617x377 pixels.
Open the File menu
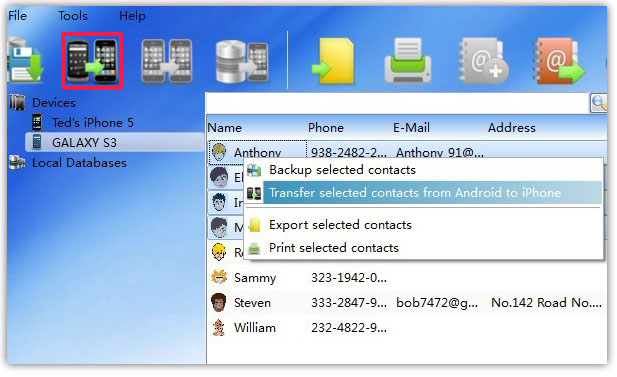(x=17, y=16)
